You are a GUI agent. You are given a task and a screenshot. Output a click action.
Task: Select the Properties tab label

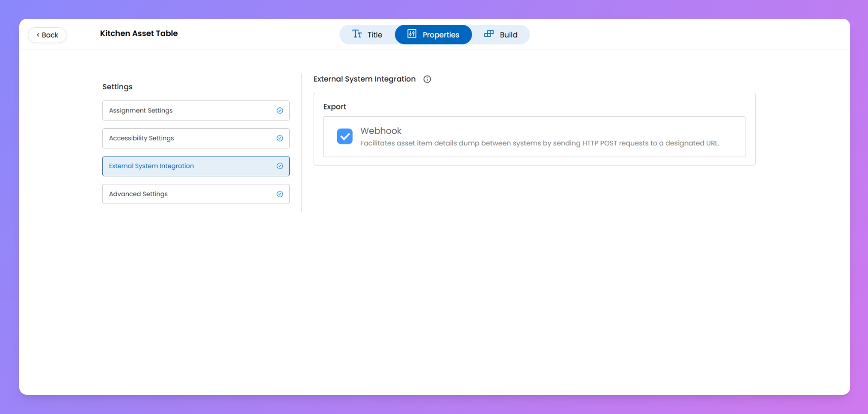click(441, 35)
